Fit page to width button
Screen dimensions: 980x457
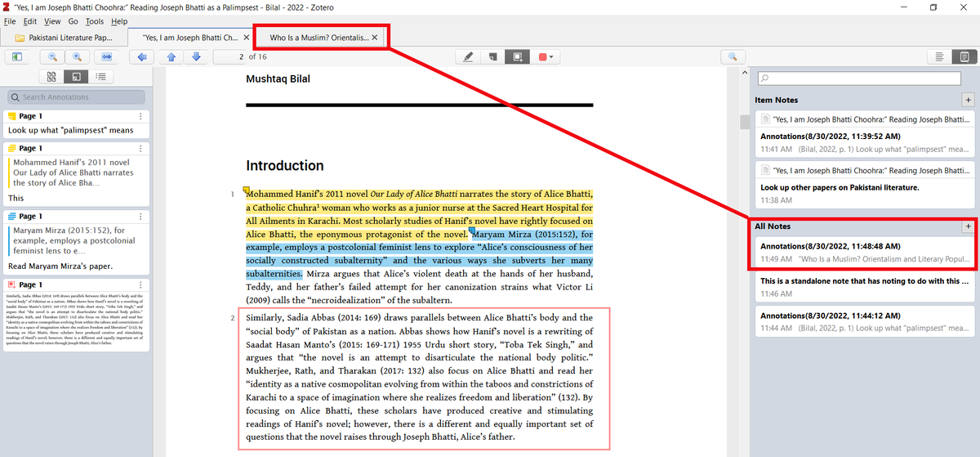[x=106, y=57]
